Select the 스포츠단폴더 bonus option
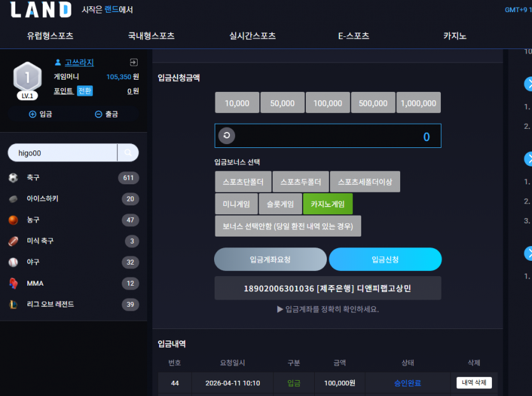 (x=243, y=182)
